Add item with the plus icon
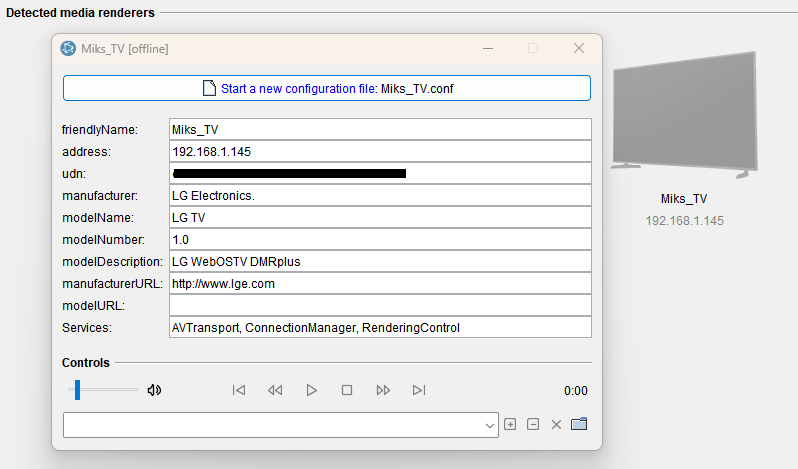This screenshot has width=798, height=469. click(510, 424)
